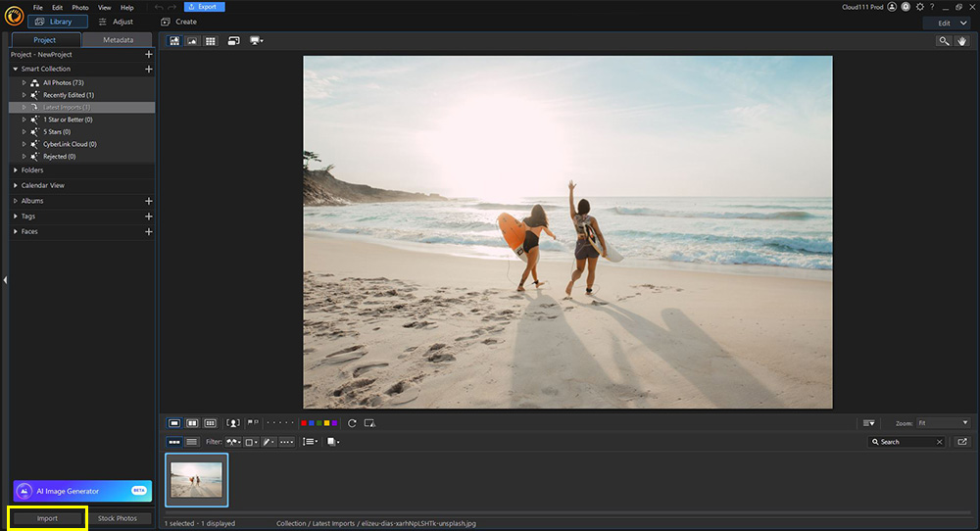Open the slideshow monitor options dropdown
This screenshot has width=980, height=531.
pos(256,40)
